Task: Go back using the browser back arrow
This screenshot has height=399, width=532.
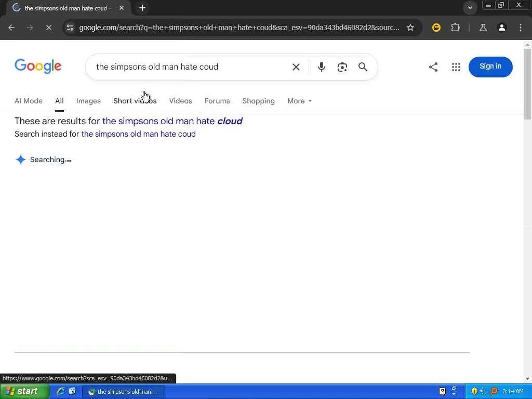Action: tap(11, 28)
